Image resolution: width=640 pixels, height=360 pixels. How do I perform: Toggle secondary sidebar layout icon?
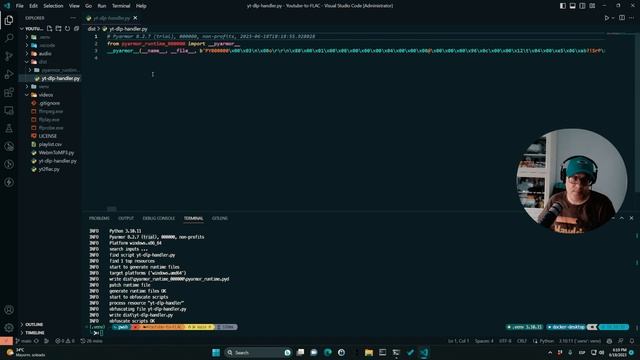(582, 6)
